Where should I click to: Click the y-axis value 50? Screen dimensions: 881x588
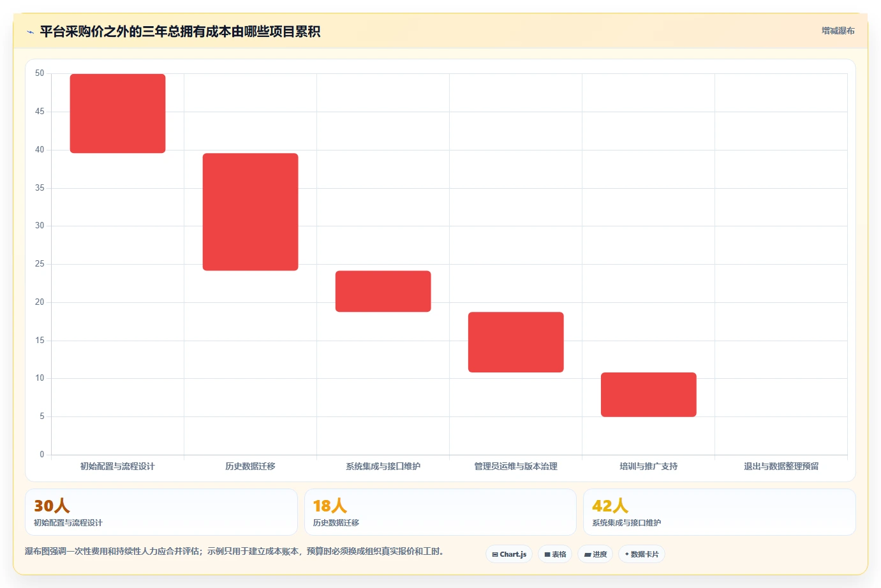[x=40, y=73]
